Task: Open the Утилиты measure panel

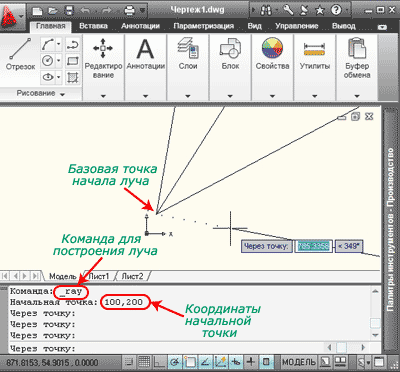Action: 315,53
